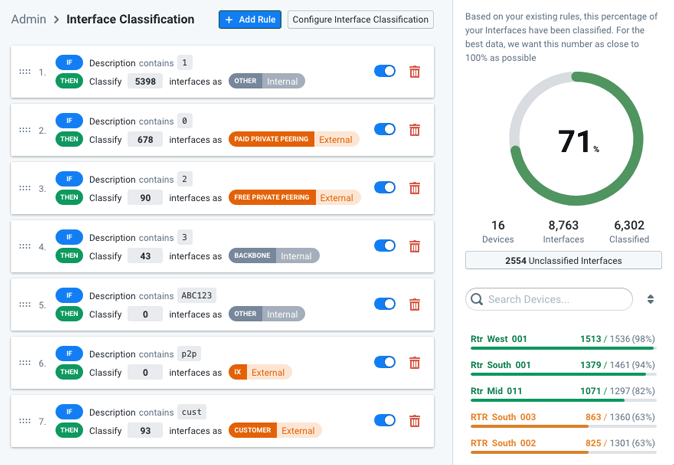The height and width of the screenshot is (465, 674).
Task: Switch off the p2p rule 6 toggle
Action: [x=384, y=363]
